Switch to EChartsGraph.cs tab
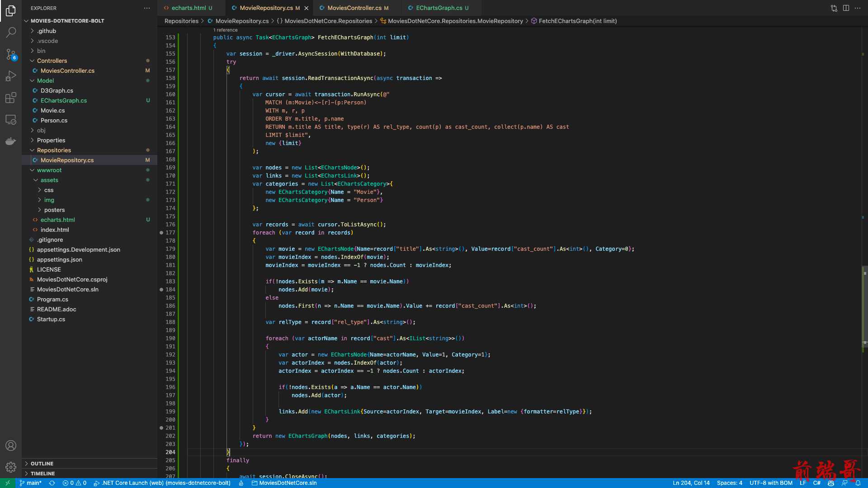 tap(442, 8)
